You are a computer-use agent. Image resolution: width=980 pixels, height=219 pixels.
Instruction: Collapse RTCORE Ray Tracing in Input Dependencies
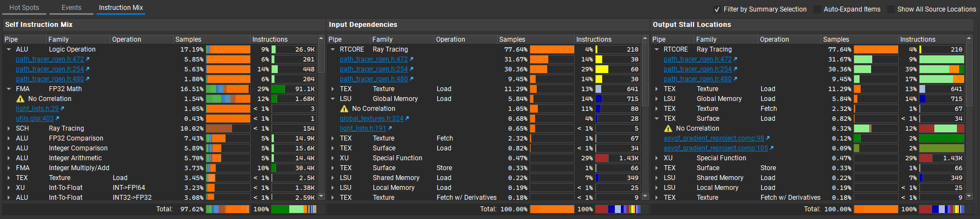click(333, 49)
